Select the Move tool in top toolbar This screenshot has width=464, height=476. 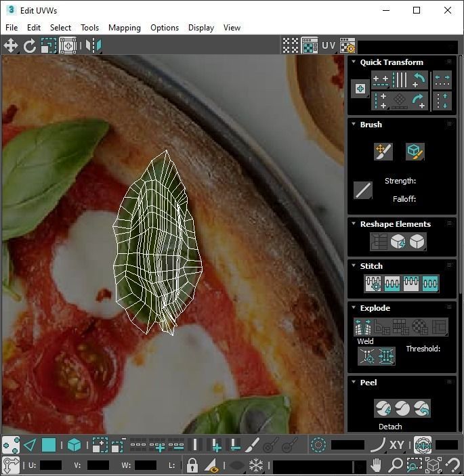point(11,46)
